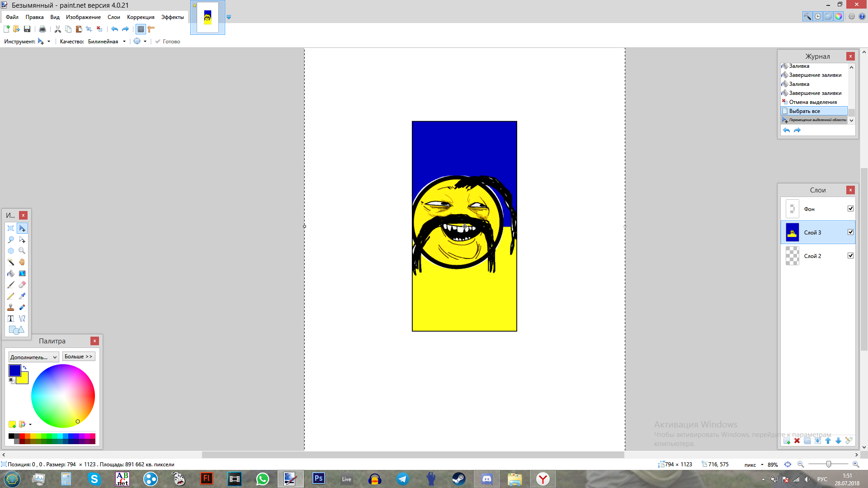868x488 pixels.
Task: Expand the image list arrow
Action: click(x=229, y=17)
